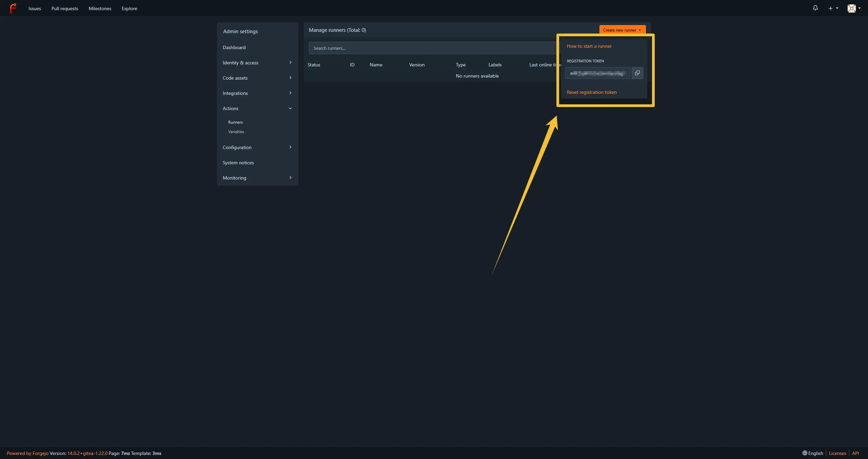
Task: Open the English language selector
Action: coord(812,453)
